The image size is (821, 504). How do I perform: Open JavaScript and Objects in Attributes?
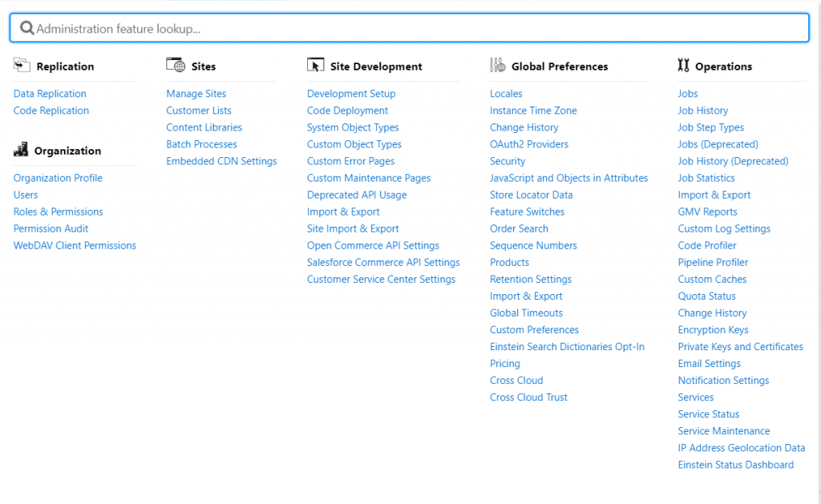pos(569,178)
